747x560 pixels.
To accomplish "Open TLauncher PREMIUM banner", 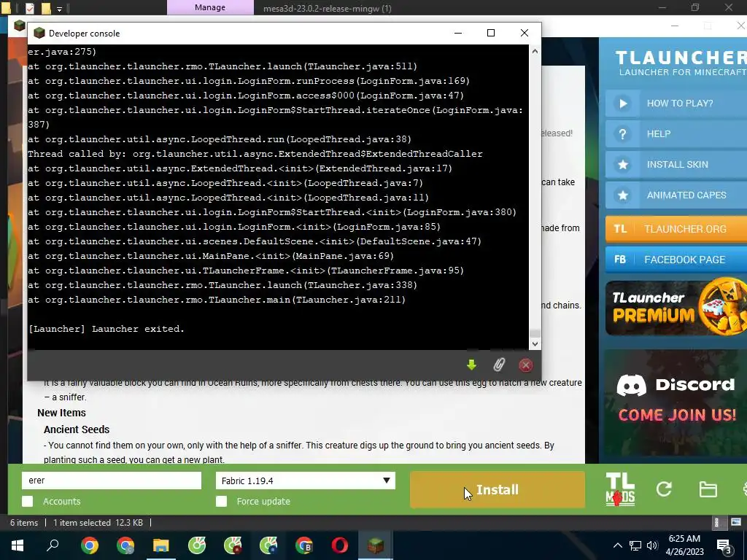I will (676, 308).
